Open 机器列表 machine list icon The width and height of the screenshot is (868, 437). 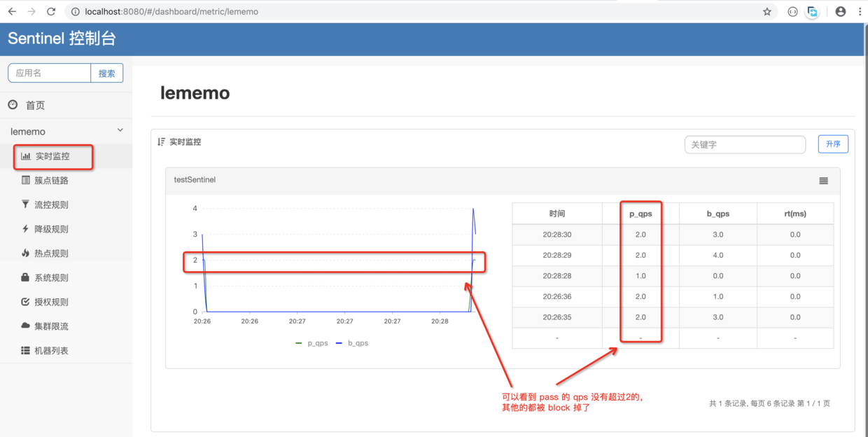click(25, 350)
